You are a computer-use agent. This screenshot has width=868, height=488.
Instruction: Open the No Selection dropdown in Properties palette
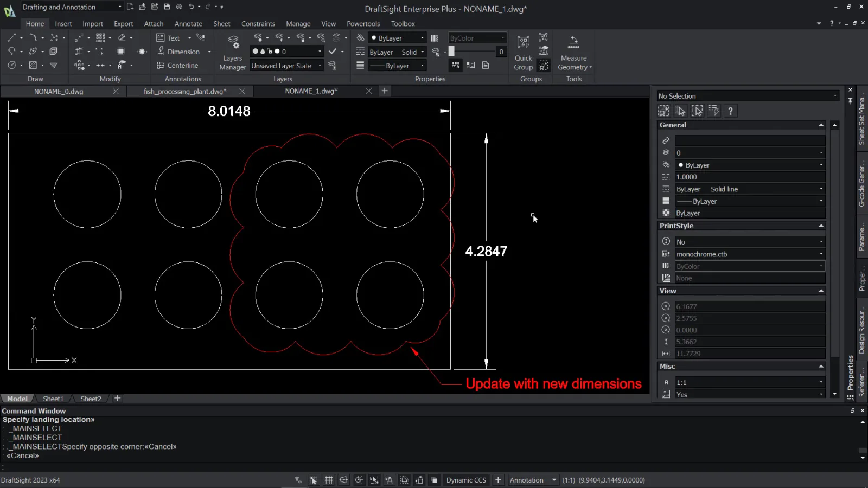[748, 96]
